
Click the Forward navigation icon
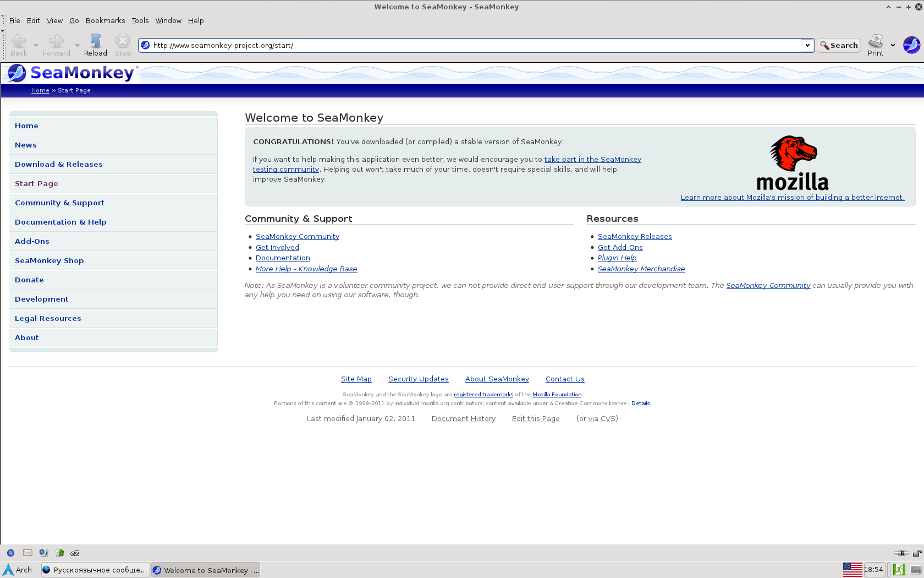coord(56,41)
